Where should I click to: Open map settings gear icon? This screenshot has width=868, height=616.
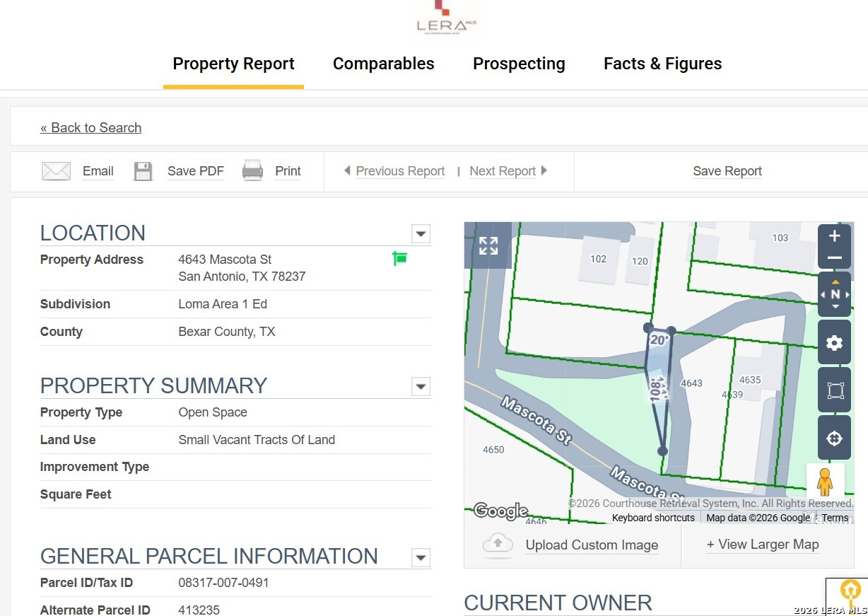tap(834, 343)
